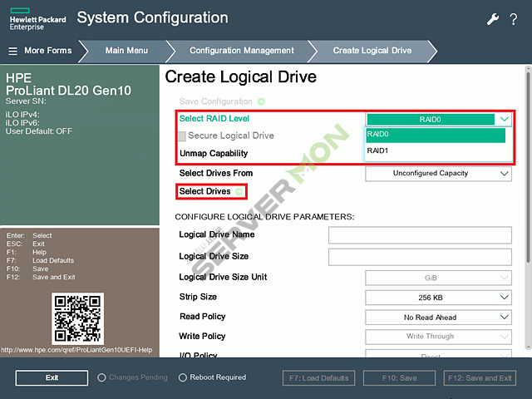Click the Hewlett Packard Enterprise logo
Image resolution: width=532 pixels, height=399 pixels.
(x=37, y=19)
